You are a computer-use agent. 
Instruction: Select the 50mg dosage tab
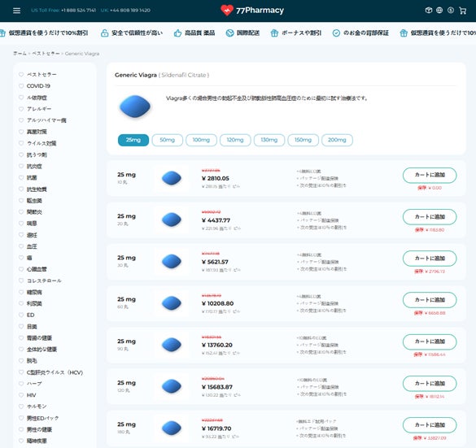[x=168, y=140]
